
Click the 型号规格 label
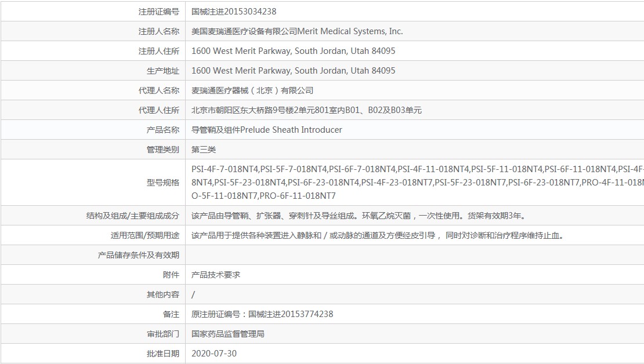163,182
